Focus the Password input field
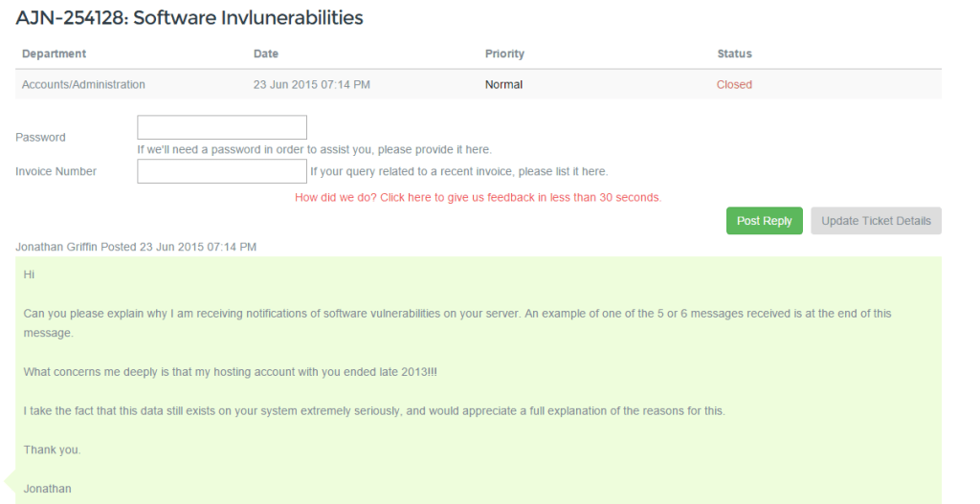Screen dimensions: 980x504 pyautogui.click(x=222, y=127)
